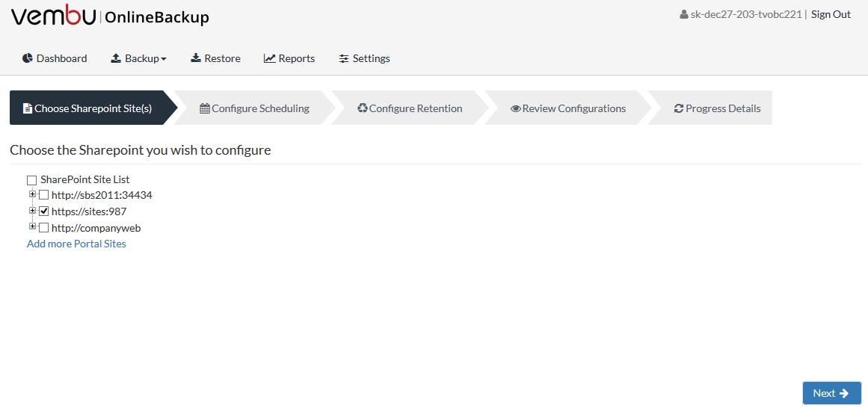Click the Sign Out link
The height and width of the screenshot is (411, 868).
(x=831, y=15)
